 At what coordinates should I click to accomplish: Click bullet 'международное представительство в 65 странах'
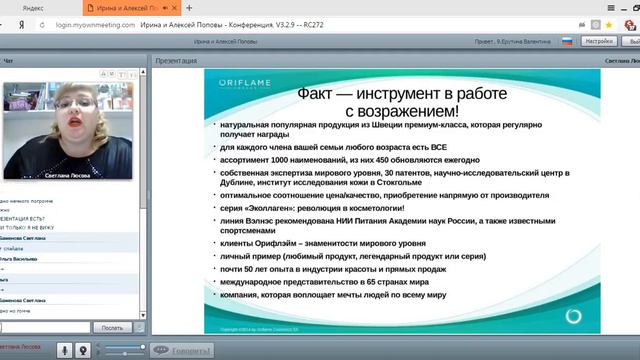[324, 282]
